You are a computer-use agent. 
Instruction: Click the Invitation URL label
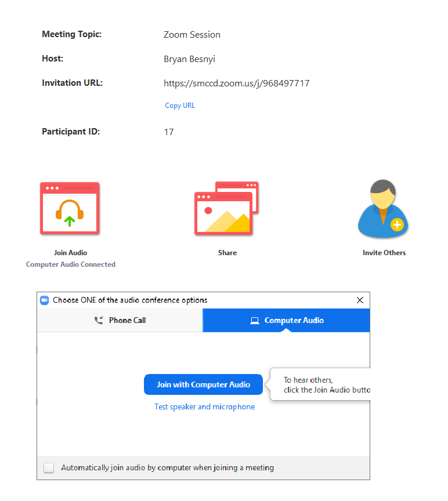click(73, 83)
